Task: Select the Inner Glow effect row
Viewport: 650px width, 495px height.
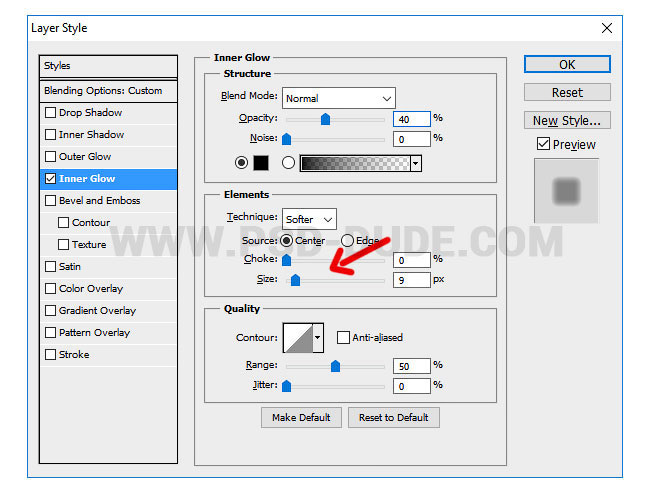Action: (x=108, y=179)
